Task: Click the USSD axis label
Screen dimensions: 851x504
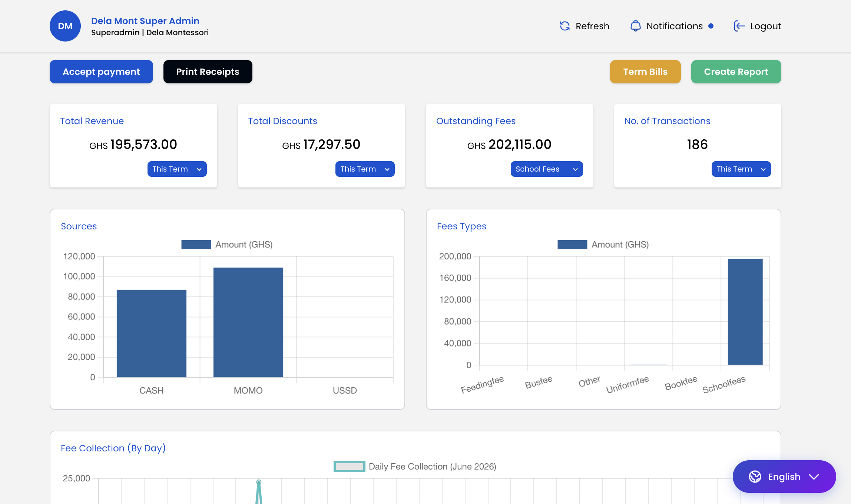Action: (x=345, y=390)
